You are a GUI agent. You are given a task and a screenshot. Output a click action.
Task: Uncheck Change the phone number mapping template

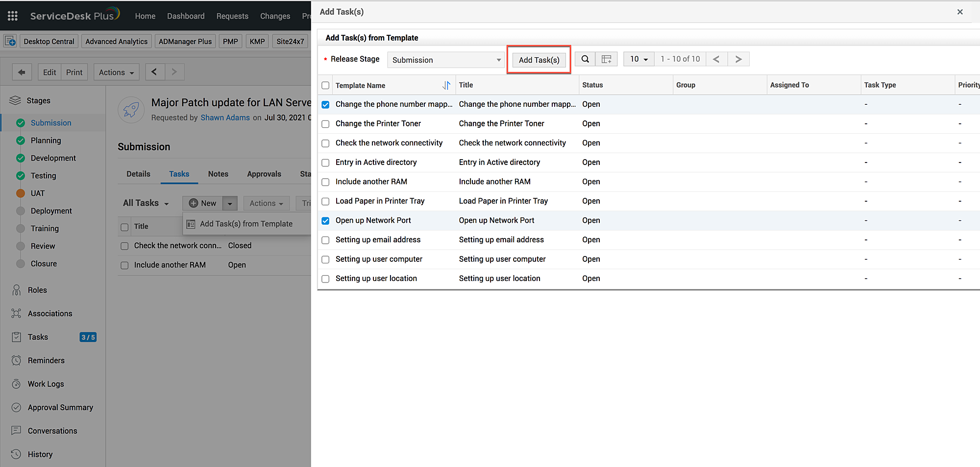tap(325, 104)
